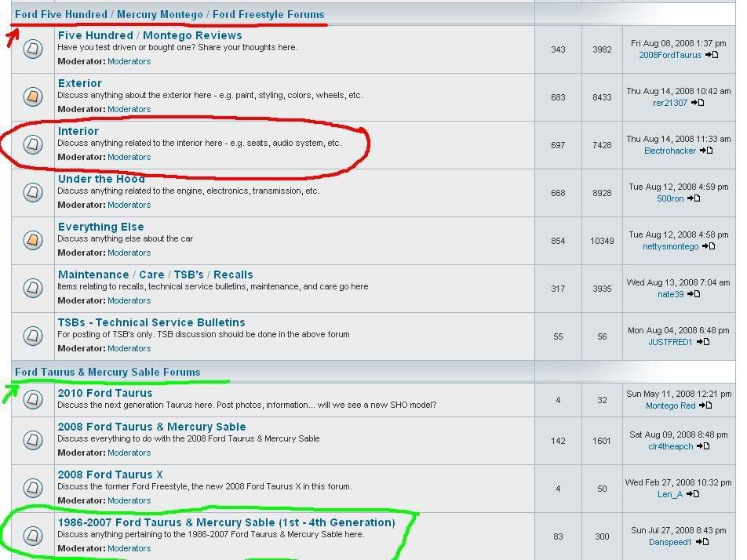The image size is (747, 560).
Task: Open user profile JUSTFRED1
Action: pyautogui.click(x=670, y=342)
